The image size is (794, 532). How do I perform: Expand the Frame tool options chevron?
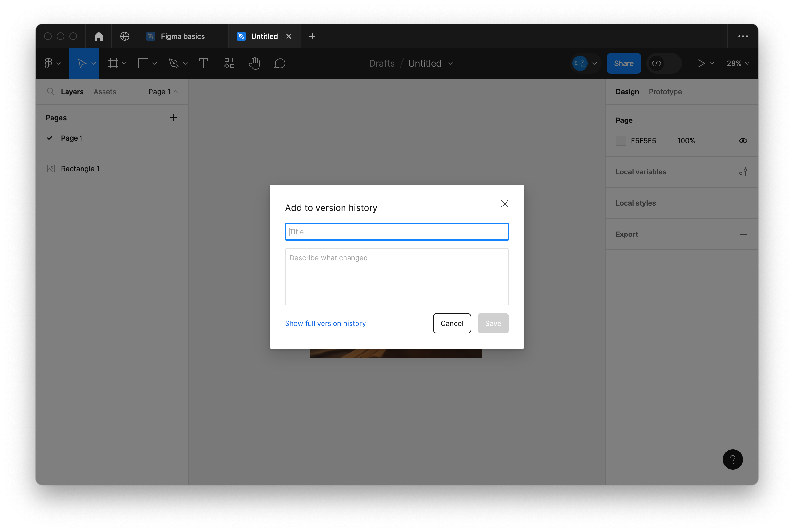124,63
